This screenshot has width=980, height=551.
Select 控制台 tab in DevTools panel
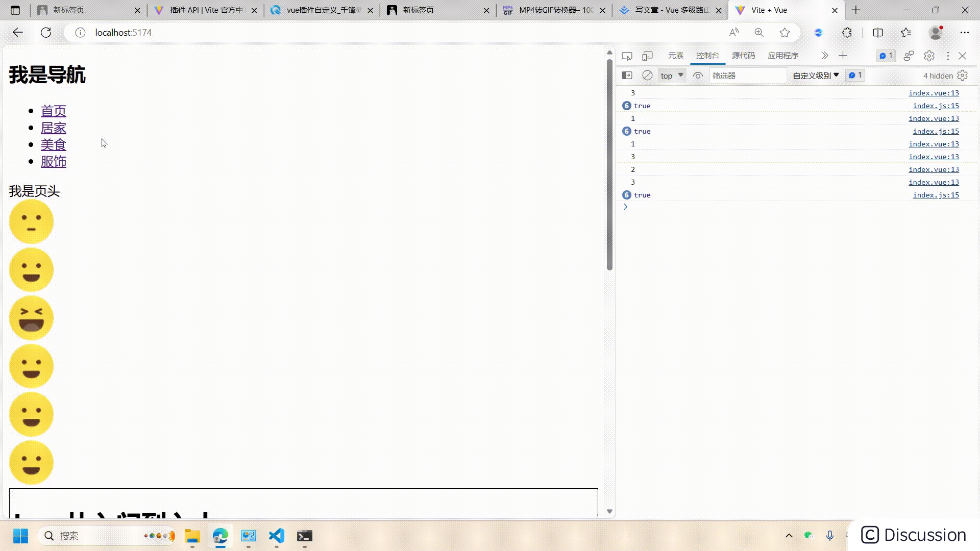tap(707, 55)
